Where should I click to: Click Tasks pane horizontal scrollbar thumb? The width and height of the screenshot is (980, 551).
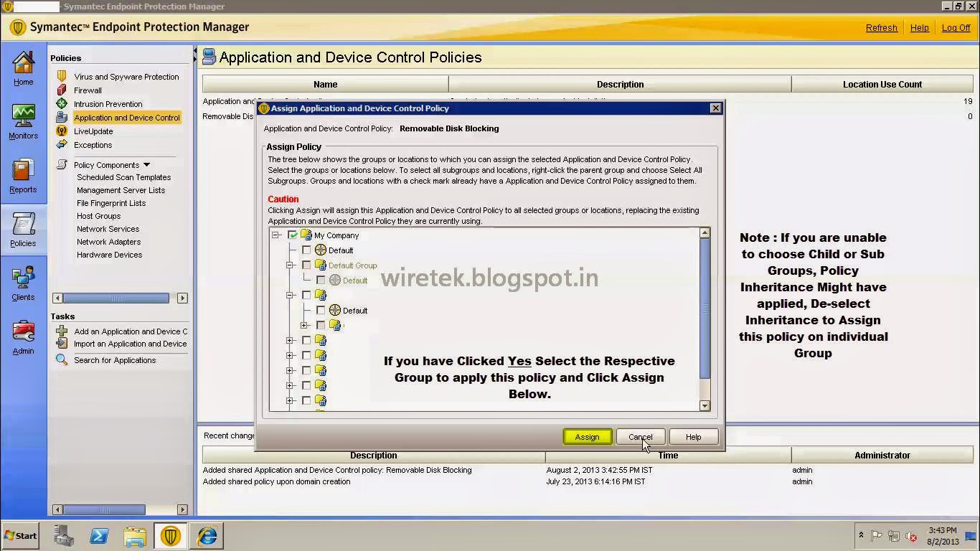pyautogui.click(x=105, y=509)
